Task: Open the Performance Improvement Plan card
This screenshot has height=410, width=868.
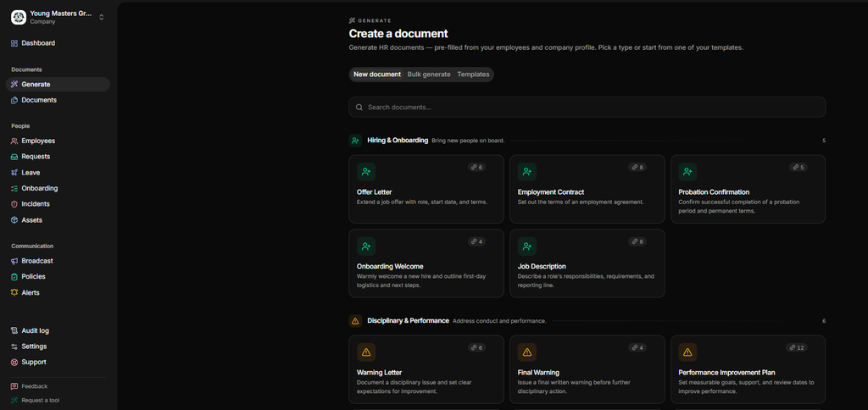Action: (748, 369)
